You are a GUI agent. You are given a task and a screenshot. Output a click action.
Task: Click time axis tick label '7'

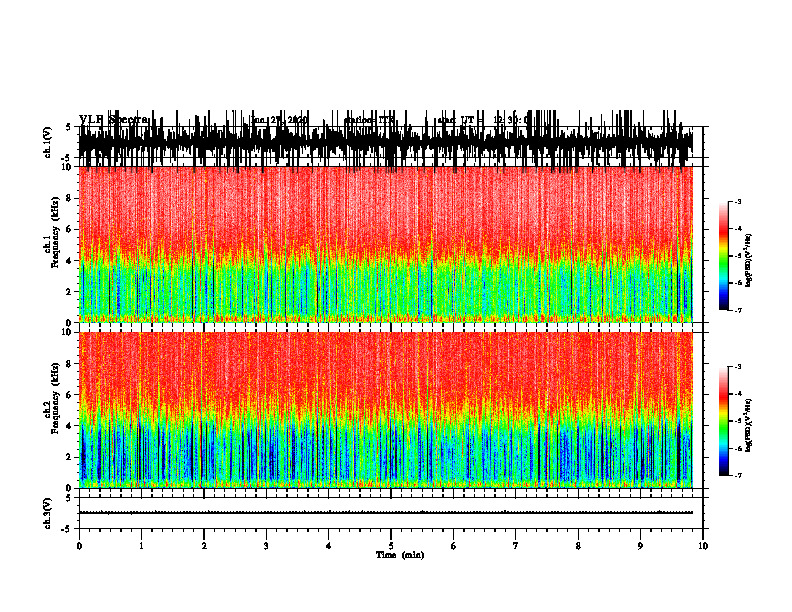[516, 546]
